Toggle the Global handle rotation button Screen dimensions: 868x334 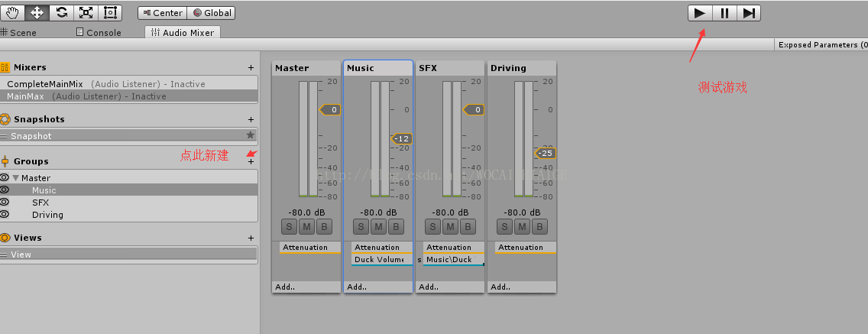click(212, 13)
